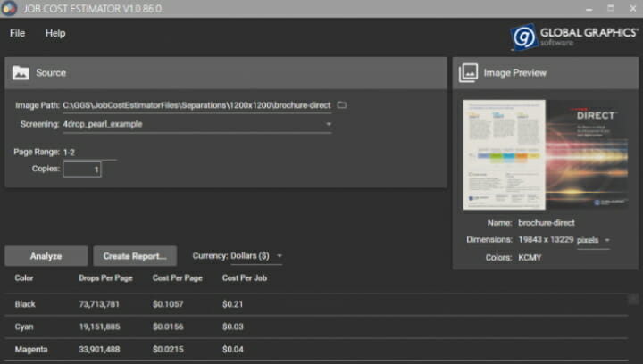Click the Analyze button

pyautogui.click(x=46, y=256)
